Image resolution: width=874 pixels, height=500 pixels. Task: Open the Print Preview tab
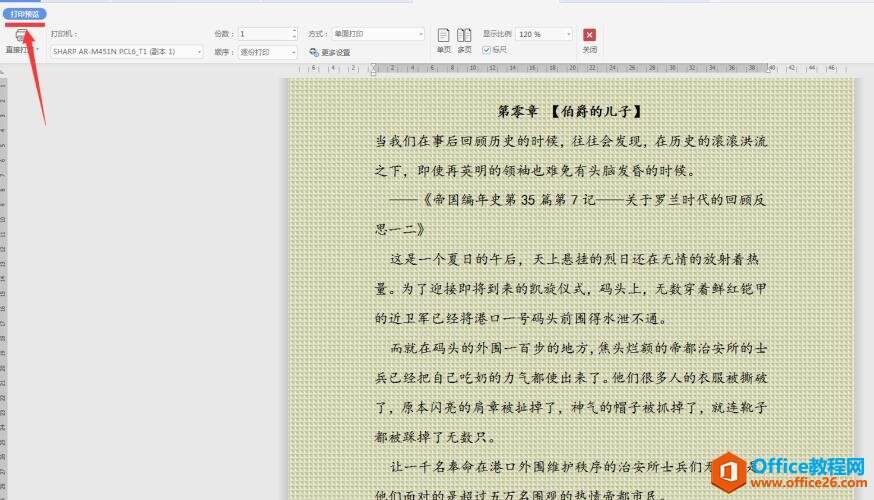pyautogui.click(x=25, y=13)
